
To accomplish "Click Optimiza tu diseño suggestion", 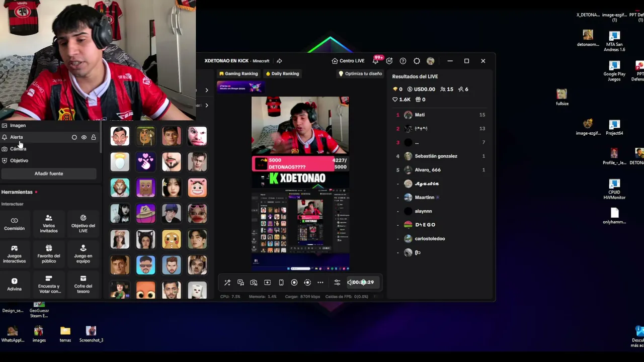I will [x=360, y=73].
